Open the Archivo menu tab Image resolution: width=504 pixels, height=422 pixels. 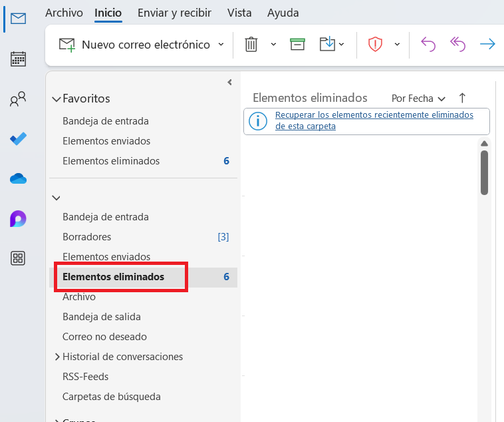[x=64, y=13]
